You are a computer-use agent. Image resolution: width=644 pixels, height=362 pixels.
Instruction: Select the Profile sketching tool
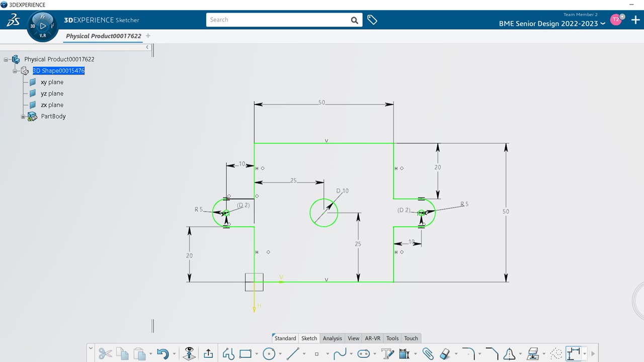coord(228,353)
